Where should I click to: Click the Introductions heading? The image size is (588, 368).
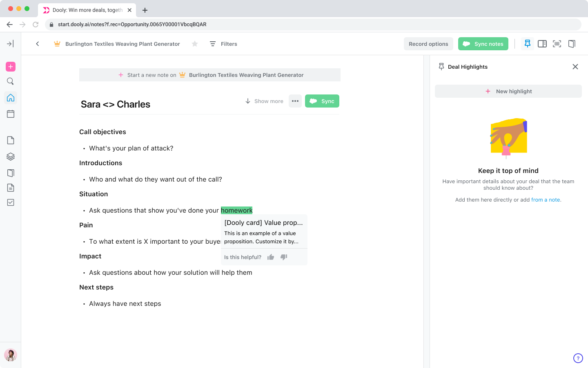pos(100,163)
